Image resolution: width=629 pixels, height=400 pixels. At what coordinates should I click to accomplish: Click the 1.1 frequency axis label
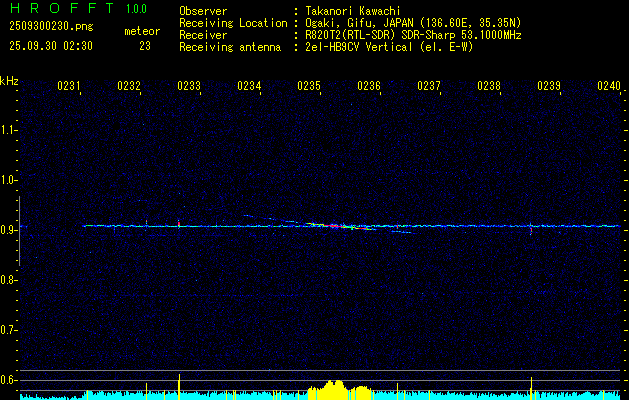pos(9,130)
